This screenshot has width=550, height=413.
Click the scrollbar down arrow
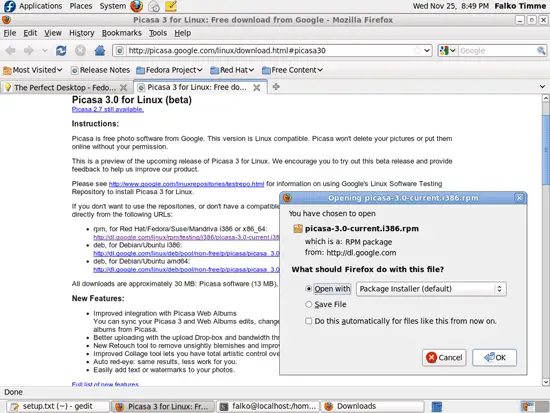coord(545,382)
